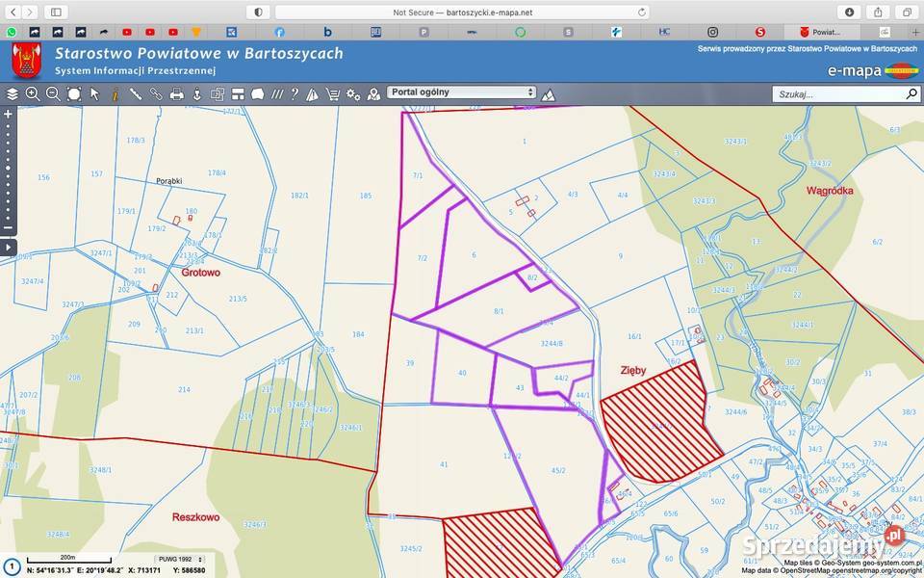The width and height of the screenshot is (924, 578).
Task: Toggle the left side panel arrow
Action: [x=9, y=248]
